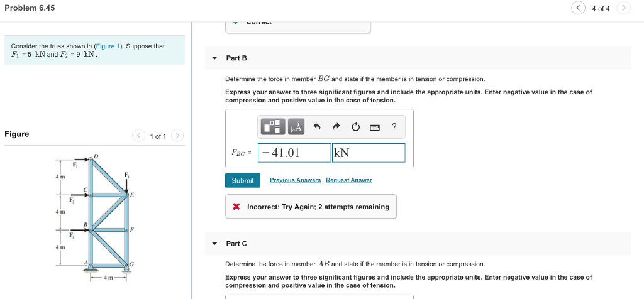Open the keyboard shortcuts icon
The width and height of the screenshot is (644, 299).
pos(375,128)
